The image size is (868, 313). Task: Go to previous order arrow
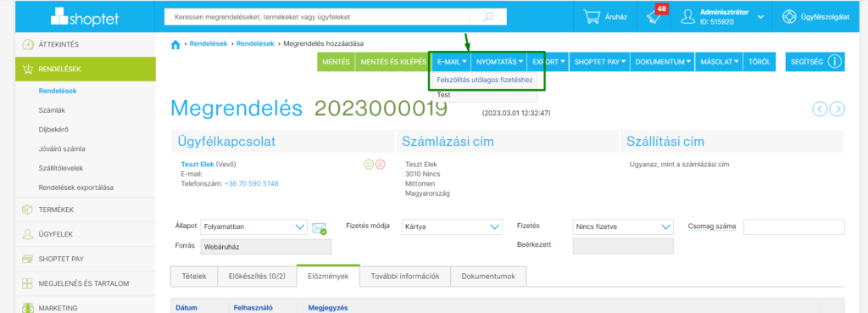(x=820, y=109)
